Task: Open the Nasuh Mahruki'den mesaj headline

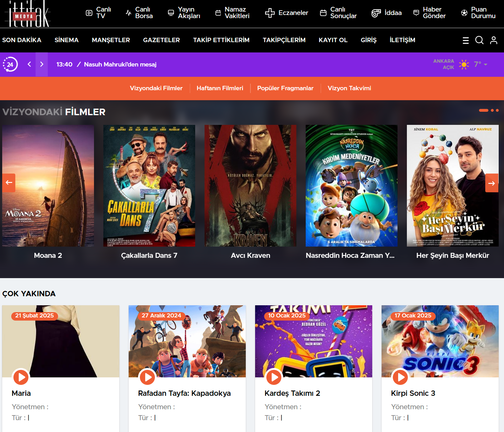Action: pyautogui.click(x=120, y=64)
